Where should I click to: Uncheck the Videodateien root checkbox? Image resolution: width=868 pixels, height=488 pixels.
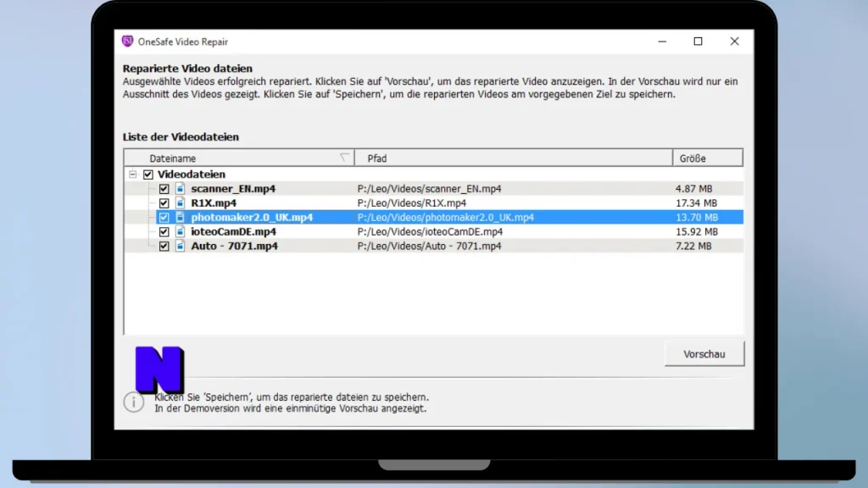pyautogui.click(x=147, y=175)
